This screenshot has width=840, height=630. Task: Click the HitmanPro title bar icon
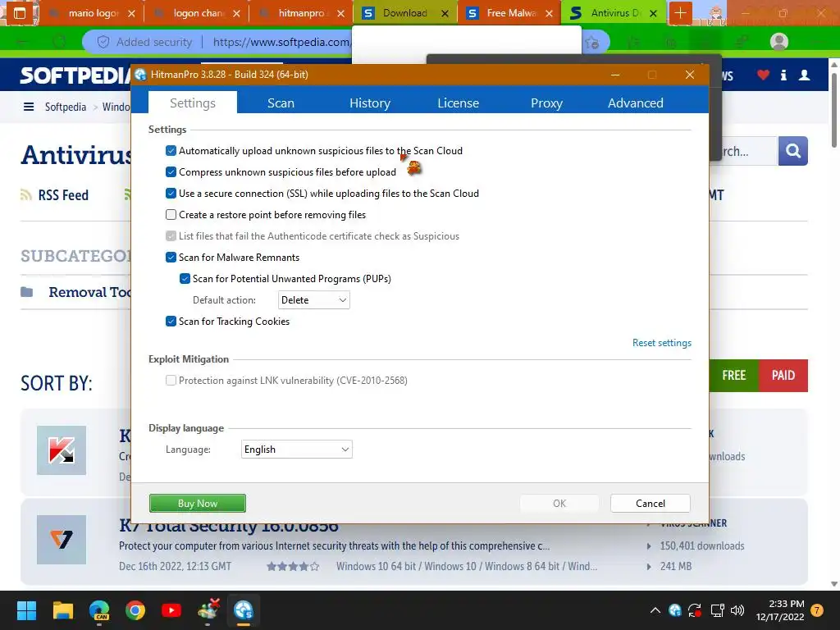click(x=141, y=75)
